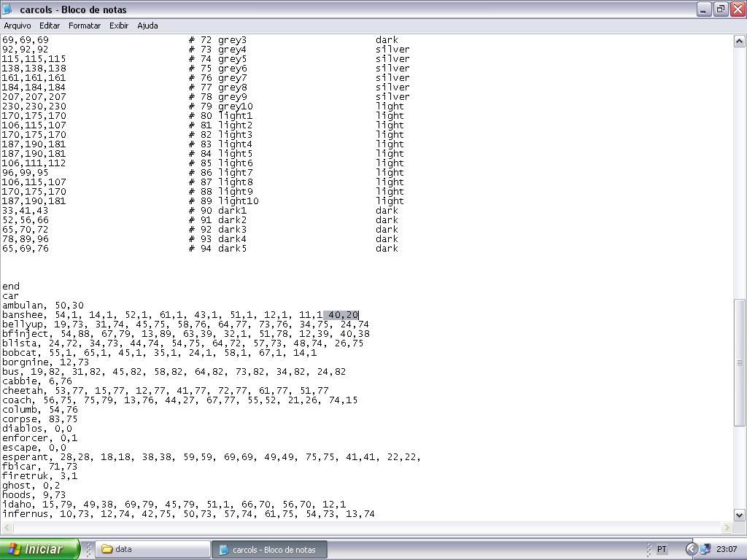Screen dimensions: 747x560
Task: Click the line 'diablos, 0,0'
Action: click(37, 429)
